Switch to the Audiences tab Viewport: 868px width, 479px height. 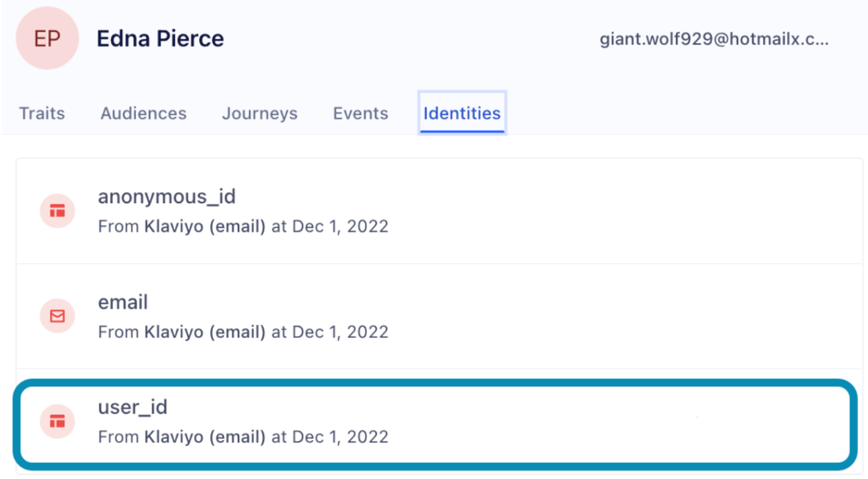tap(143, 113)
